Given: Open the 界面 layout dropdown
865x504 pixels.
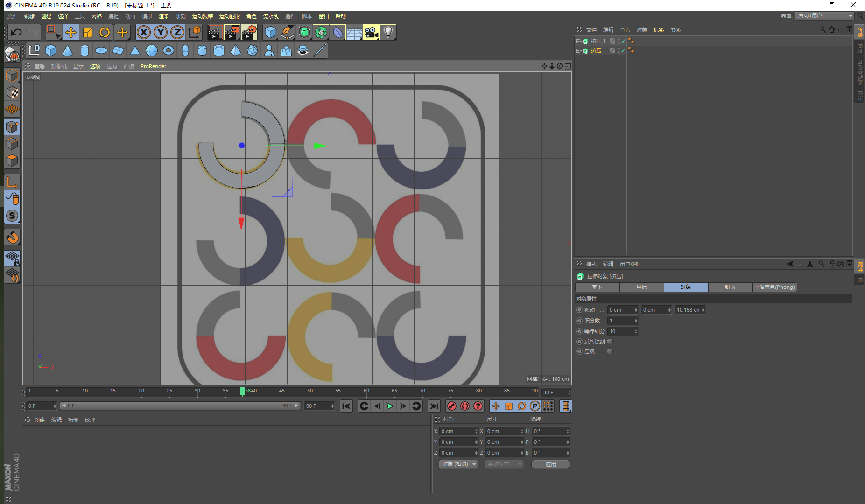Looking at the screenshot, I should (824, 16).
